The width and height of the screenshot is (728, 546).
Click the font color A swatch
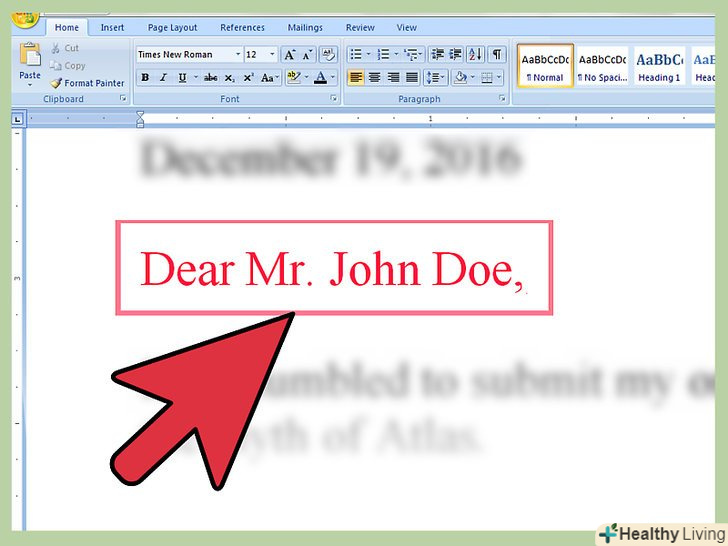coord(320,78)
